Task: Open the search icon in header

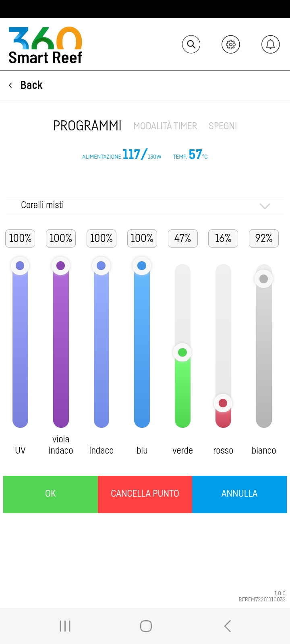Action: (191, 44)
